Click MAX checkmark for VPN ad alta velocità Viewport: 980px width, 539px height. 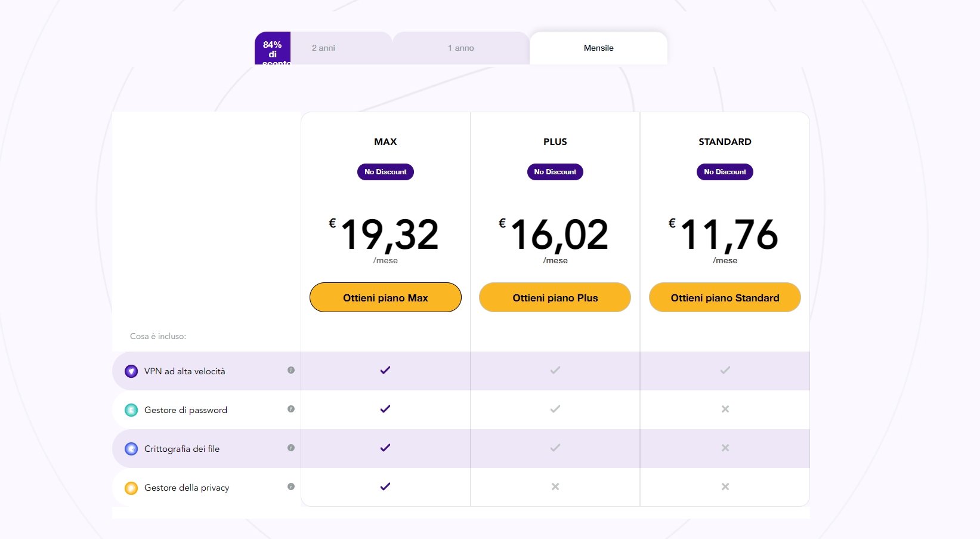[385, 370]
